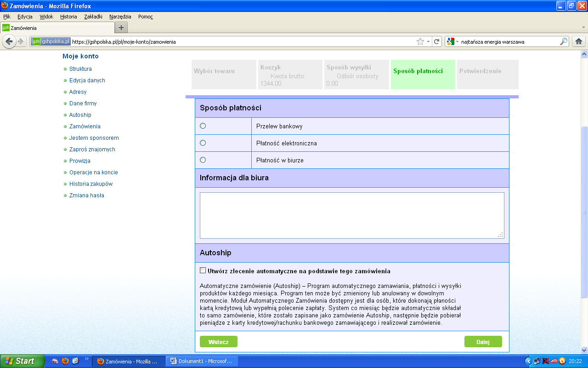This screenshot has height=368, width=588.
Task: Open the Adresy sidebar link
Action: pyautogui.click(x=78, y=92)
